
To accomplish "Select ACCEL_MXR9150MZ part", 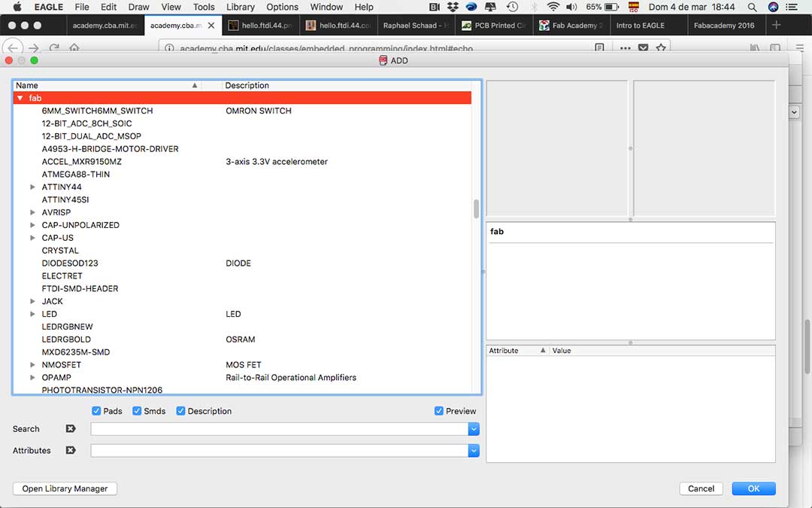I will point(82,162).
